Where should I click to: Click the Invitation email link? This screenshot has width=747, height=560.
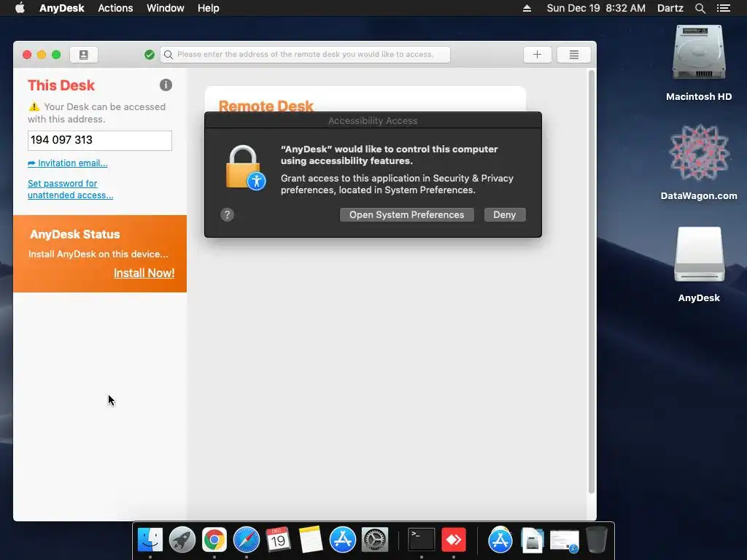(x=68, y=163)
